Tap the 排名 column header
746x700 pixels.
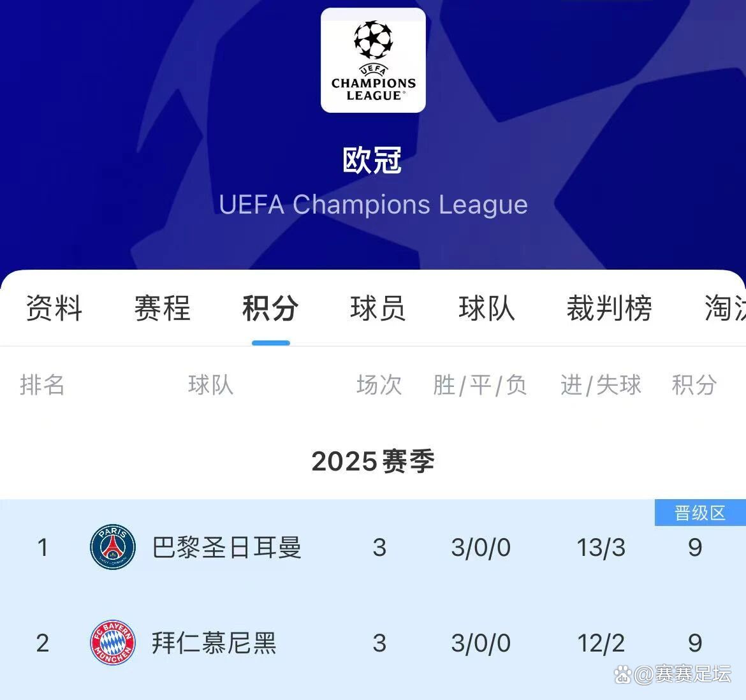42,385
